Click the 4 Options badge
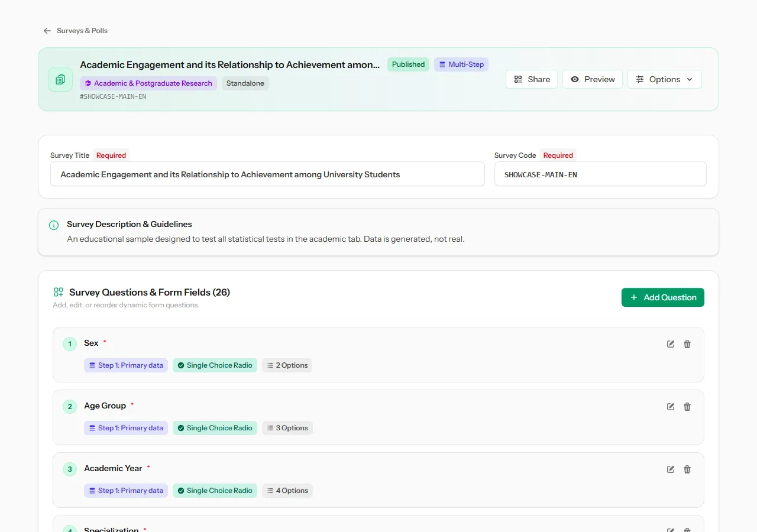Screen dimensions: 757x532 (x=287, y=491)
